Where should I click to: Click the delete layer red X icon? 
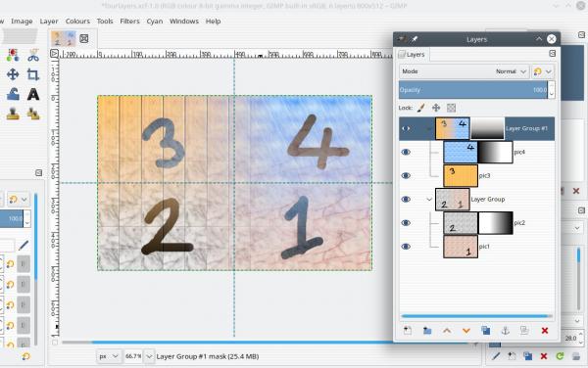coord(545,331)
